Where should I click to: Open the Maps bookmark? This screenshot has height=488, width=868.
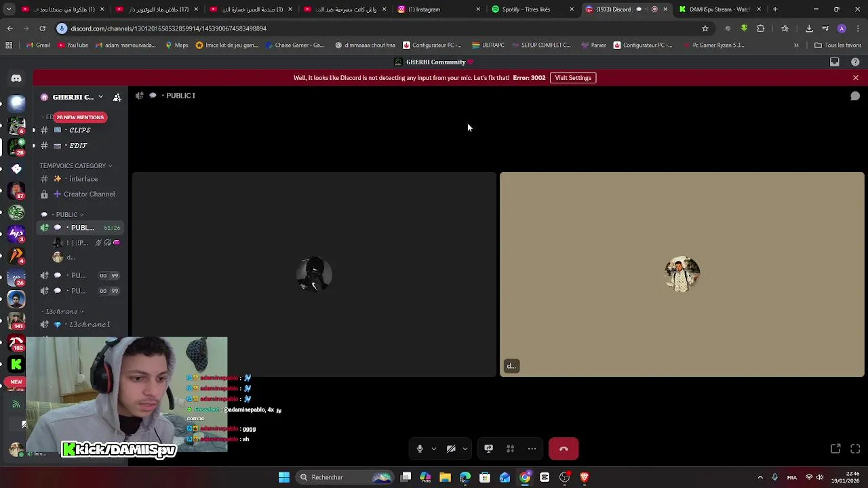pos(176,45)
